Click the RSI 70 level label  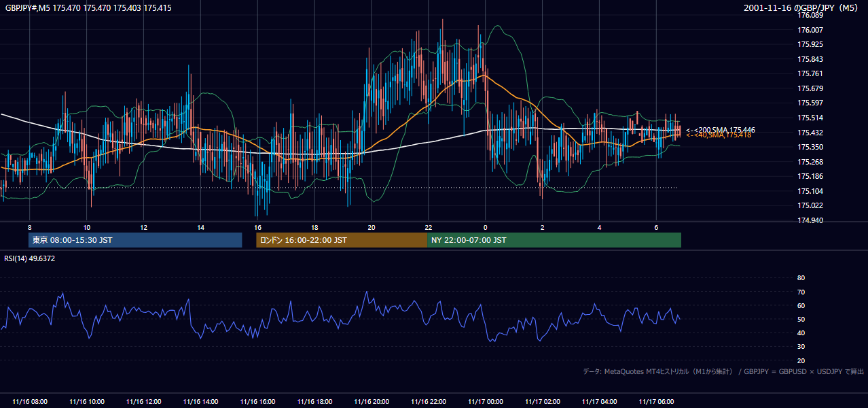[801, 292]
